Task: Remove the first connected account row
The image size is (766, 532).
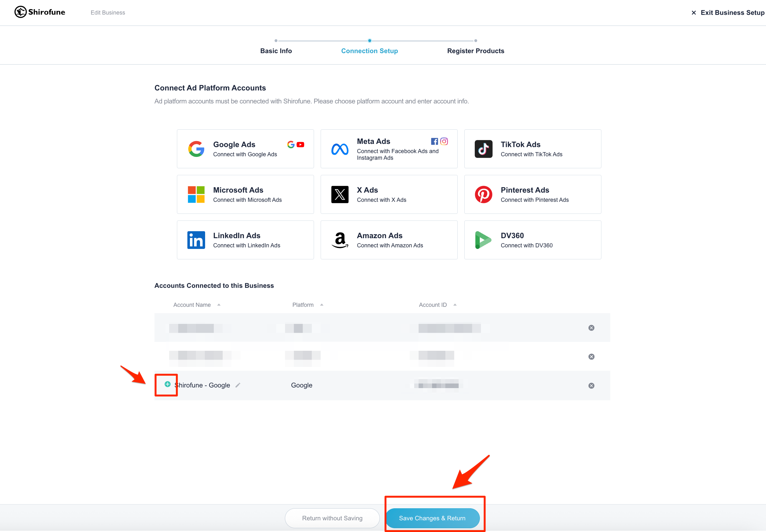Action: [591, 328]
